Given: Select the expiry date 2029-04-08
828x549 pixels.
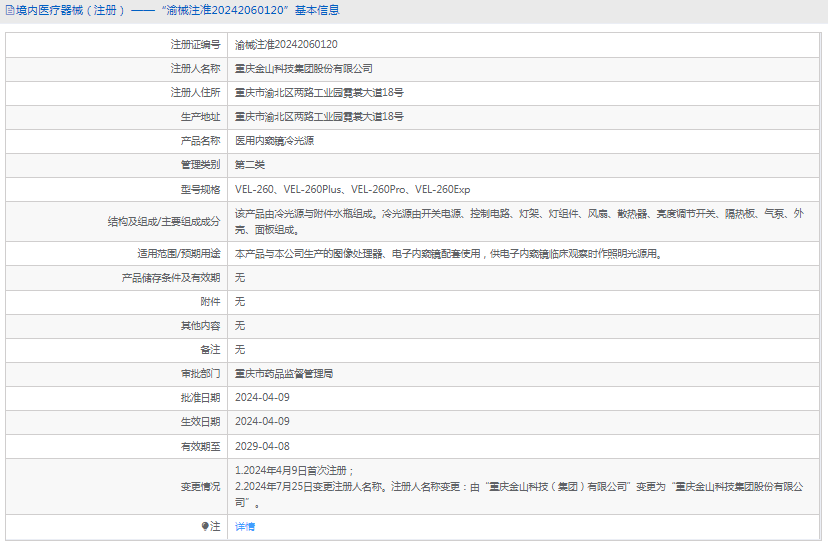Looking at the screenshot, I should pos(262,447).
